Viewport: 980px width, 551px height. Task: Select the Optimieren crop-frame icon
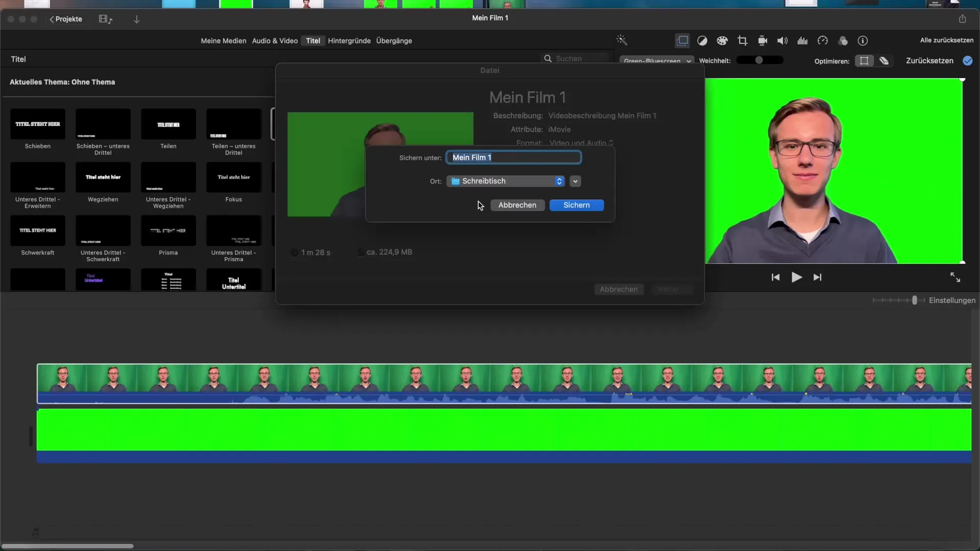point(864,61)
